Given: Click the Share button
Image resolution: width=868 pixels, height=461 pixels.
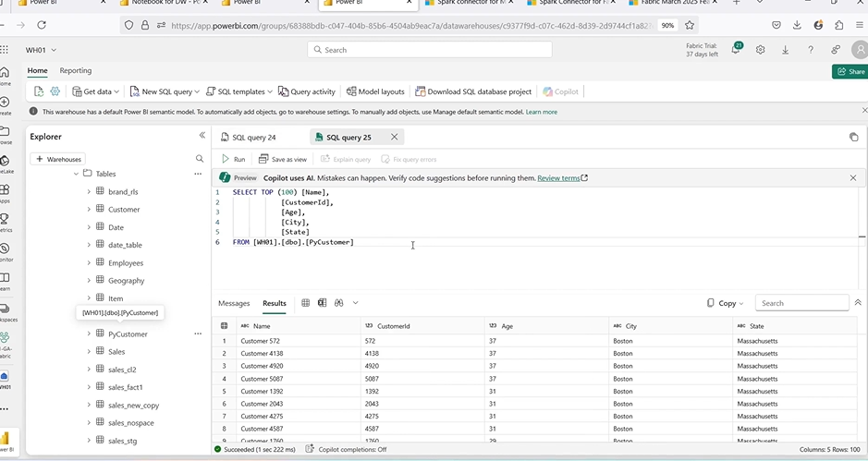Looking at the screenshot, I should [x=850, y=71].
